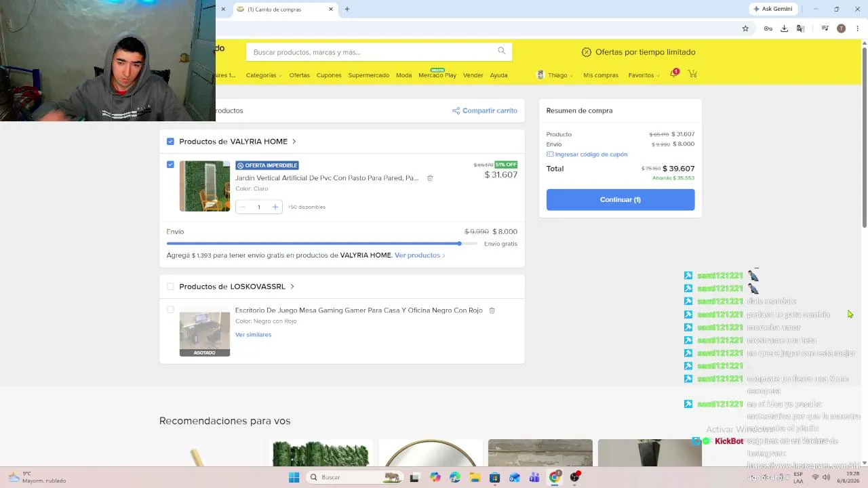Screen dimensions: 868x488
Task: Open Microsoft Store from the taskbar
Action: point(494,477)
